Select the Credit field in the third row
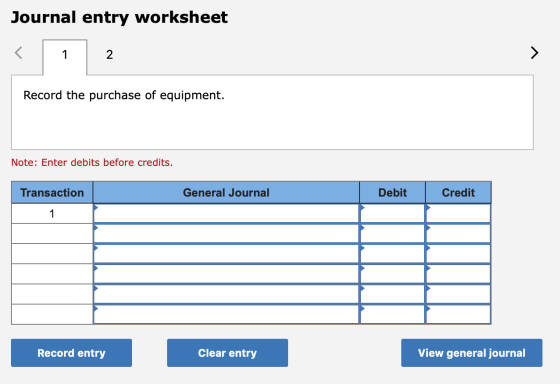The width and height of the screenshot is (560, 384). [x=458, y=254]
